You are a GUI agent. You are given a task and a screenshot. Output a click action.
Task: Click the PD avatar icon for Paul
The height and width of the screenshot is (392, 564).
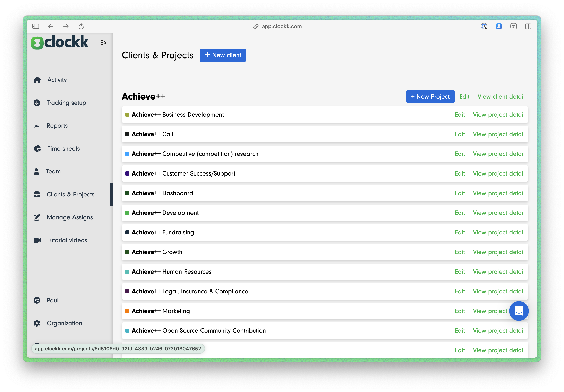point(37,300)
